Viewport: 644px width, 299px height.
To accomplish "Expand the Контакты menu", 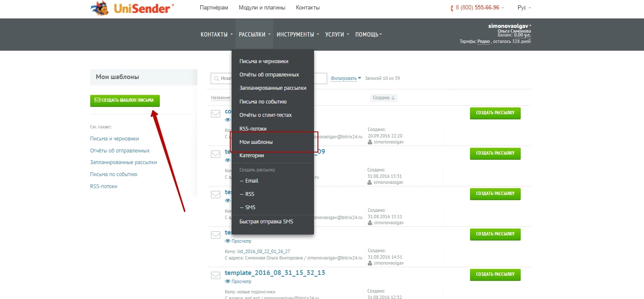I will pos(217,34).
